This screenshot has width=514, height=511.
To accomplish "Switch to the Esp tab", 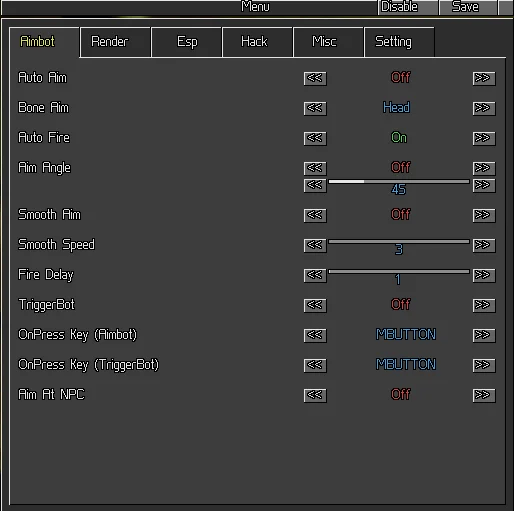I will click(187, 42).
